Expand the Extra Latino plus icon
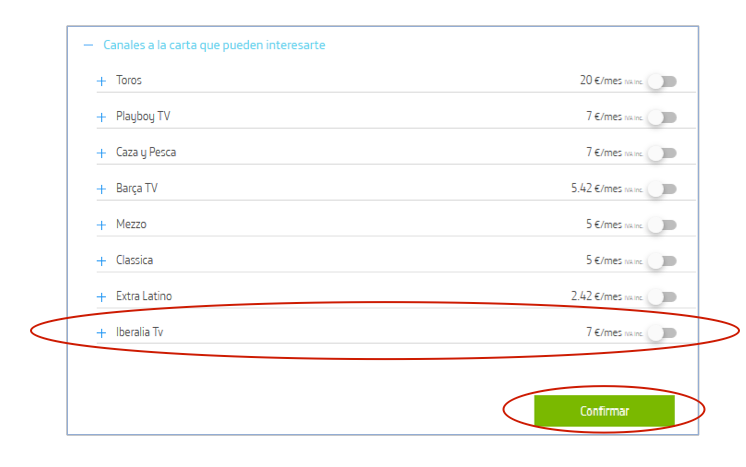The width and height of the screenshot is (746, 467). (101, 297)
